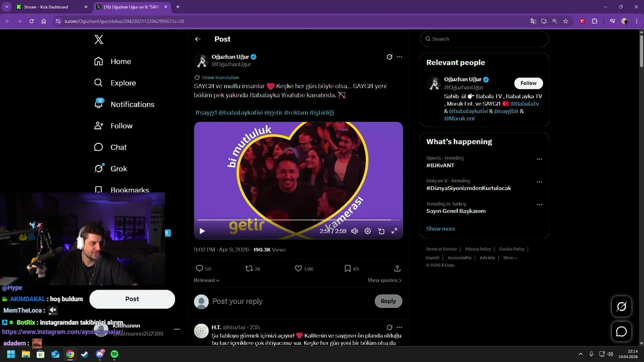Go back using the Post header arrow
This screenshot has width=644, height=362.
click(198, 39)
